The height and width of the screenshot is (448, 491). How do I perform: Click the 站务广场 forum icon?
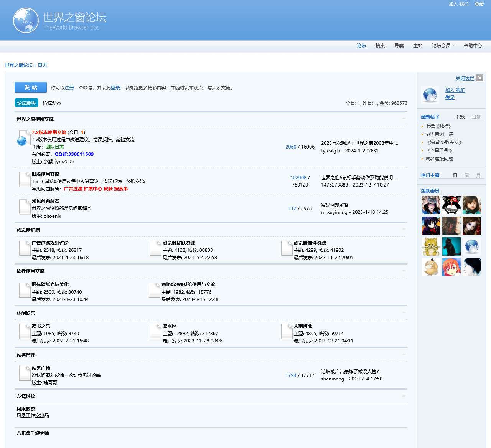[x=24, y=373]
